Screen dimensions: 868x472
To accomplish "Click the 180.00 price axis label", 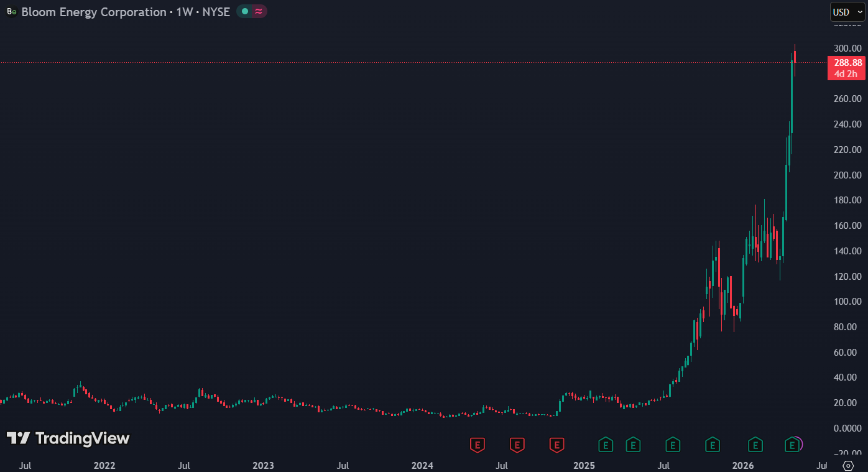I will coord(848,200).
